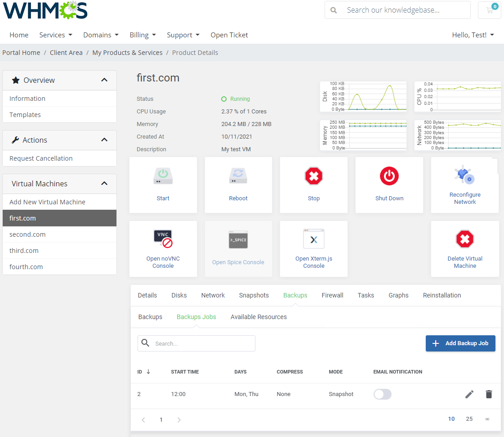504x437 pixels.
Task: Select fourth.com virtual machine
Action: [59, 266]
